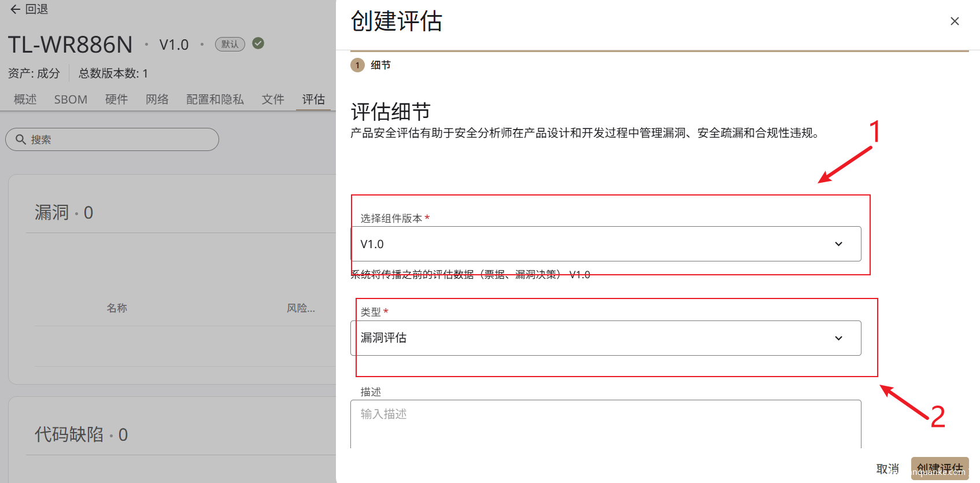
Task: Click the green verified checkmark icon
Action: point(258,43)
